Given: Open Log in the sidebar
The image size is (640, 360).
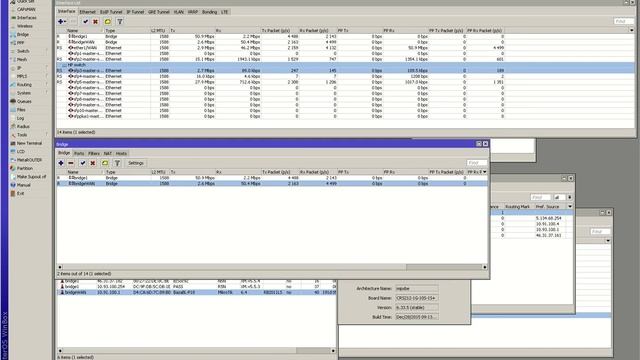Looking at the screenshot, I should pos(20,118).
